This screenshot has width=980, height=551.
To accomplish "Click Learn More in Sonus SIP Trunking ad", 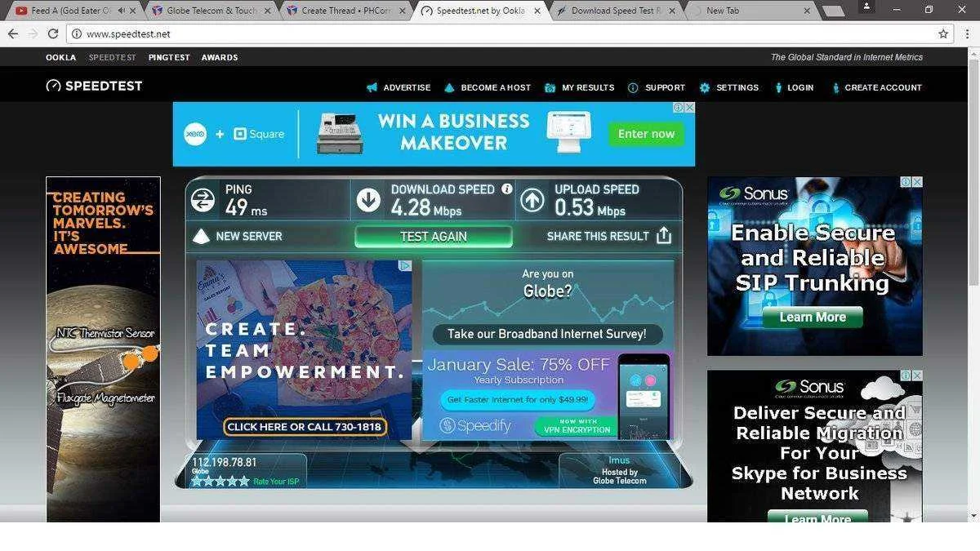I will (x=813, y=318).
